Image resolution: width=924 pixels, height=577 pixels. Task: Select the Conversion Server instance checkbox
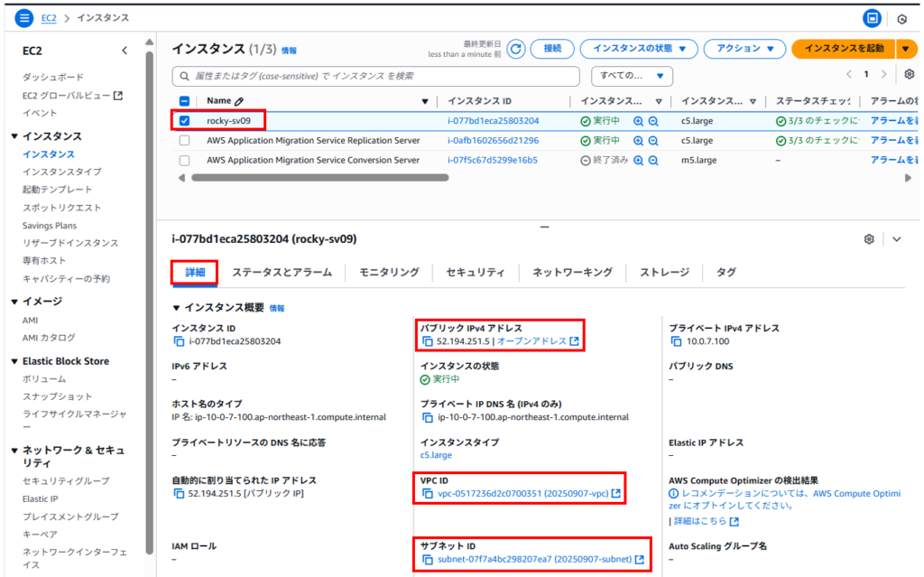(x=184, y=161)
